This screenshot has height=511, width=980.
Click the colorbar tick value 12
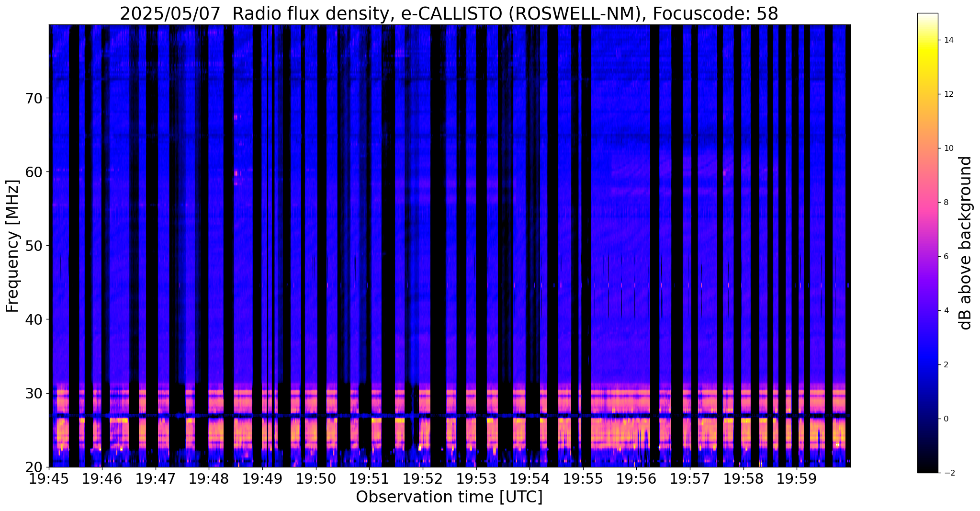[948, 94]
